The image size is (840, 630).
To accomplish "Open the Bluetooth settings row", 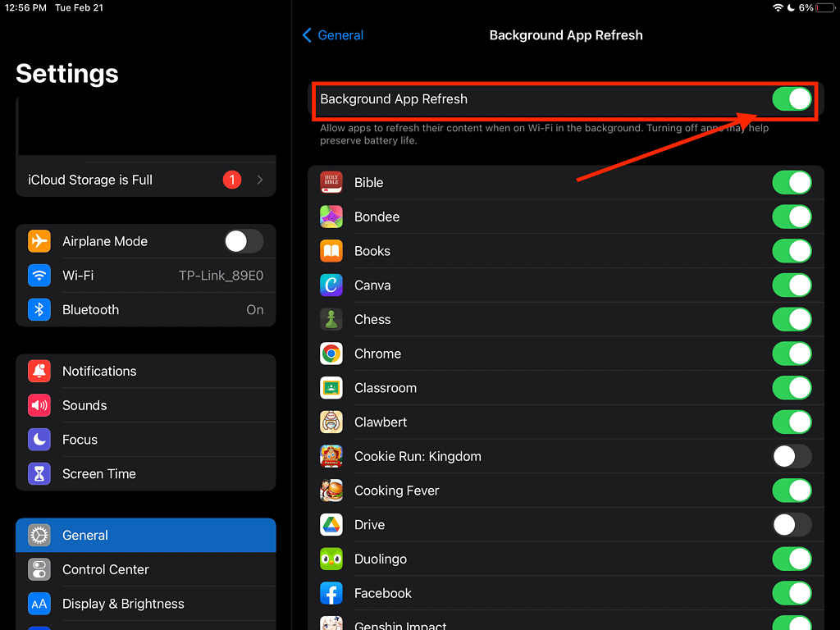I will point(146,309).
